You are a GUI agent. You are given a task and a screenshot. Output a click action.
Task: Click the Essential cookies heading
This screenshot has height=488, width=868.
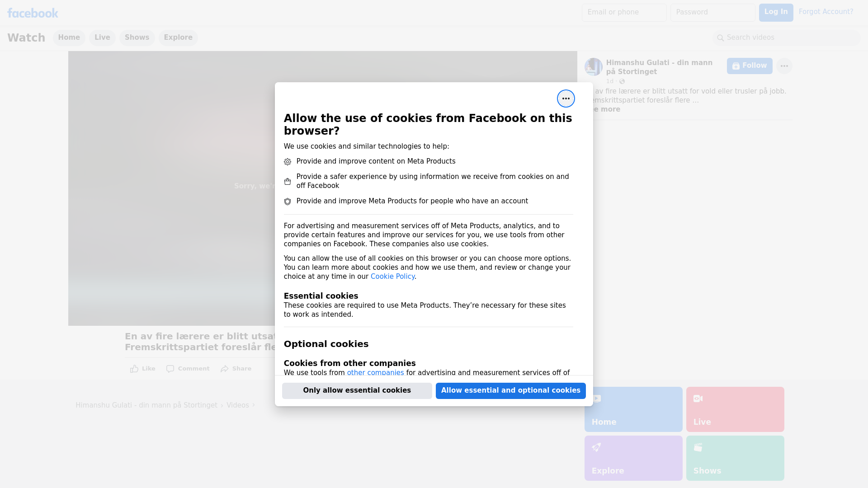(x=321, y=296)
